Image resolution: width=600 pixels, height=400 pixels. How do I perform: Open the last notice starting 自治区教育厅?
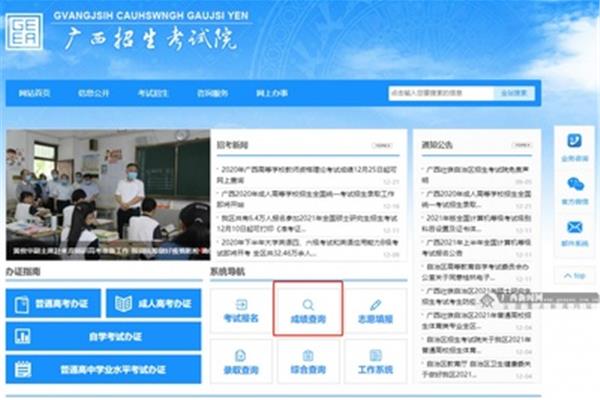pyautogui.click(x=477, y=369)
